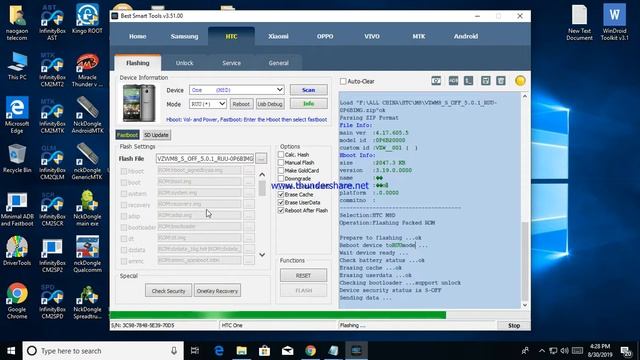Click the Stop button in the status bar
This screenshot has width=640, height=360.
tap(514, 325)
